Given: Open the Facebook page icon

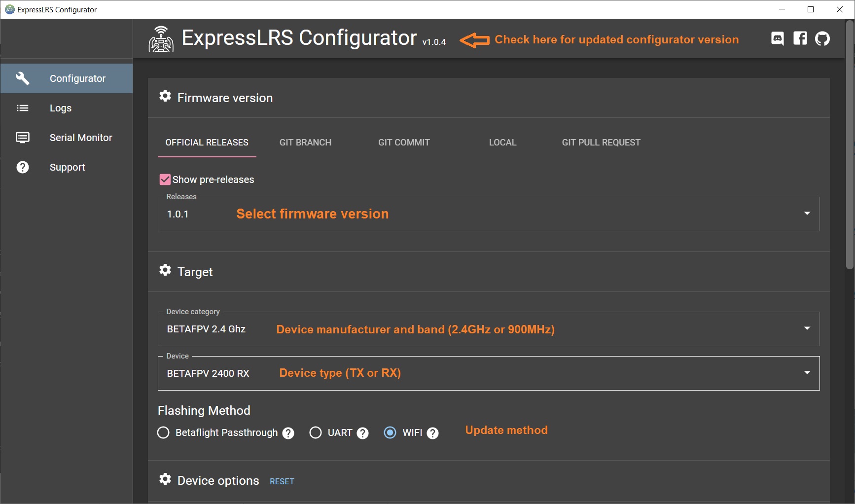Looking at the screenshot, I should coord(800,38).
